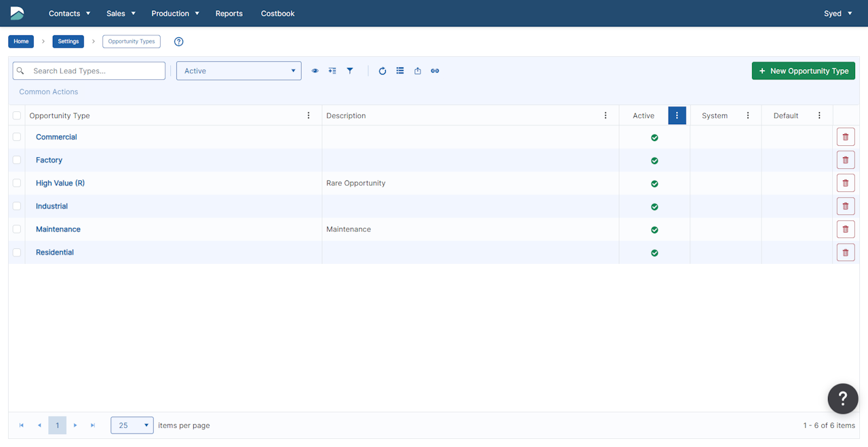Expand the items per page dropdown
Screen dimensions: 868x447
(132, 425)
